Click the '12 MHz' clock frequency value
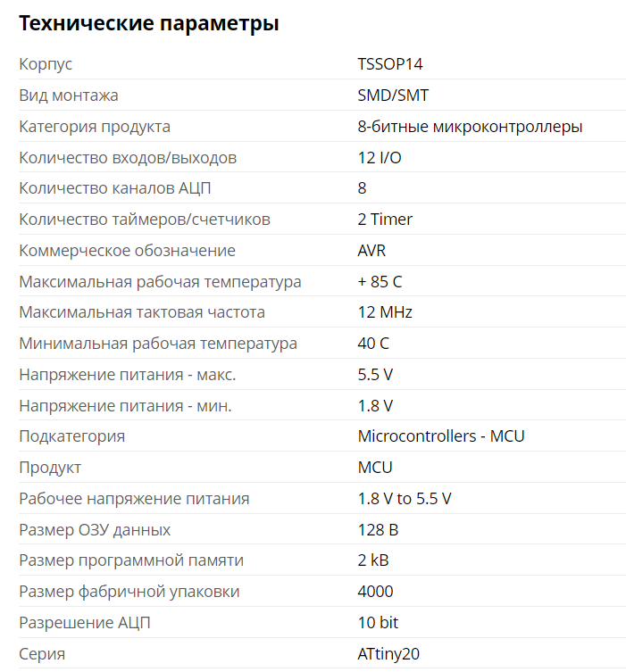 (385, 312)
